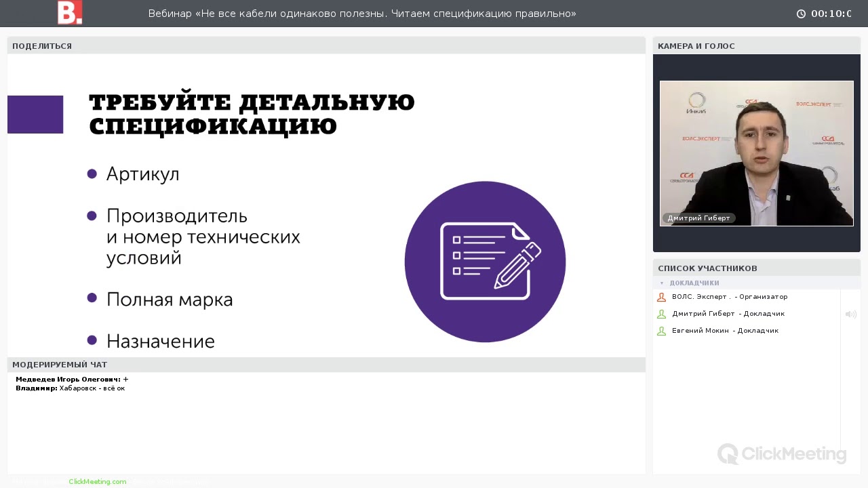868x488 pixels.
Task: Click the webinar title in the header
Action: (362, 14)
